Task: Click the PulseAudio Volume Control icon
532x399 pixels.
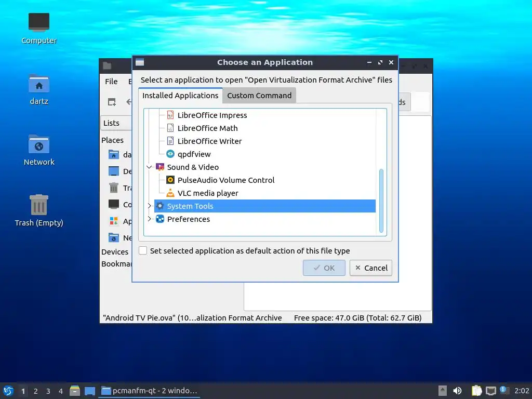Action: tap(170, 180)
